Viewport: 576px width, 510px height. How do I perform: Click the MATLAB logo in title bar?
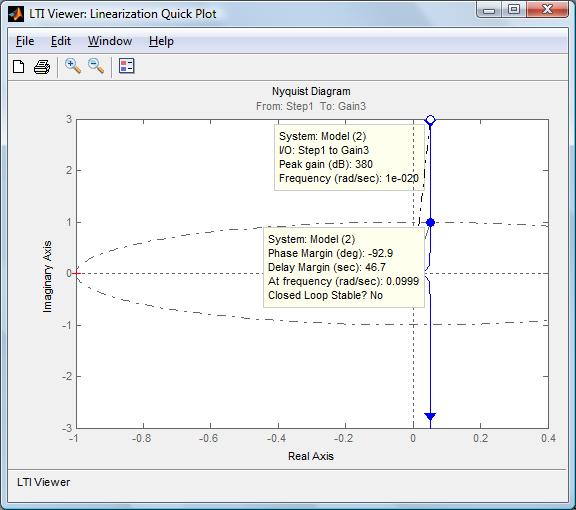(x=16, y=14)
